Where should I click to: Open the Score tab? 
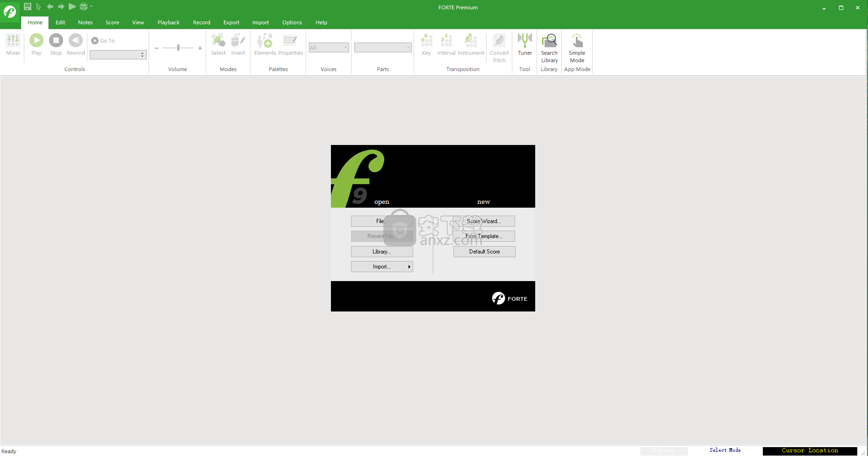pos(112,22)
